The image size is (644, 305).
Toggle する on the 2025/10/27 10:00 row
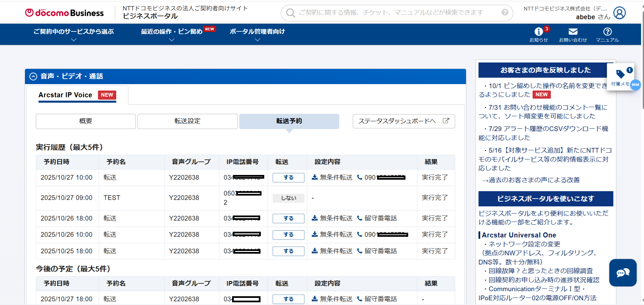[288, 178]
